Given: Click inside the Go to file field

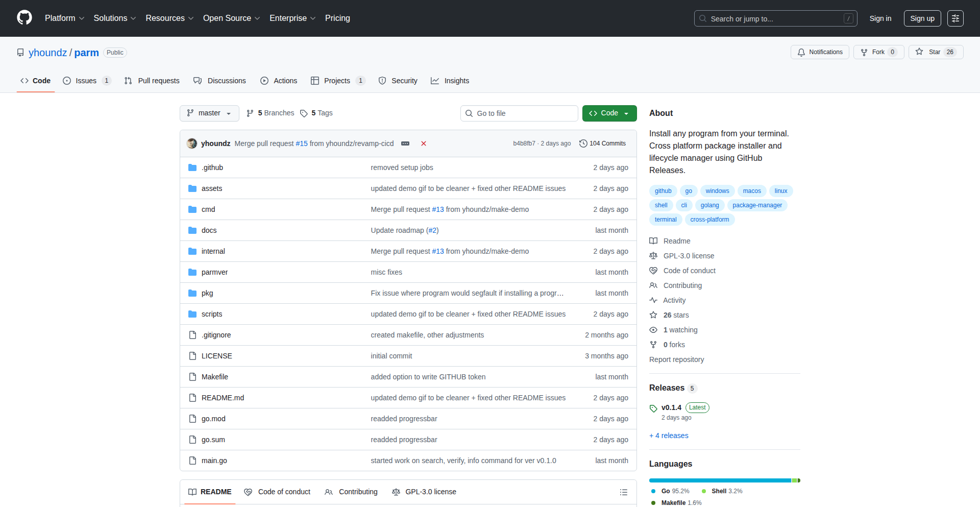Looking at the screenshot, I should point(519,113).
